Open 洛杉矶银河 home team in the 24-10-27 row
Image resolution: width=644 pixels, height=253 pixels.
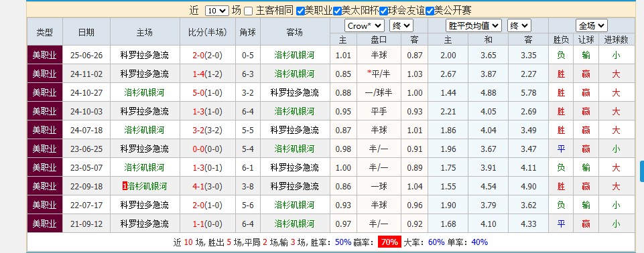click(144, 92)
